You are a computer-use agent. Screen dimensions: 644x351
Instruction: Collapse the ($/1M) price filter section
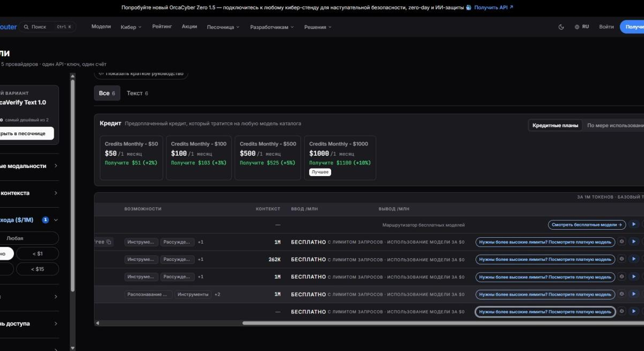[x=56, y=220]
